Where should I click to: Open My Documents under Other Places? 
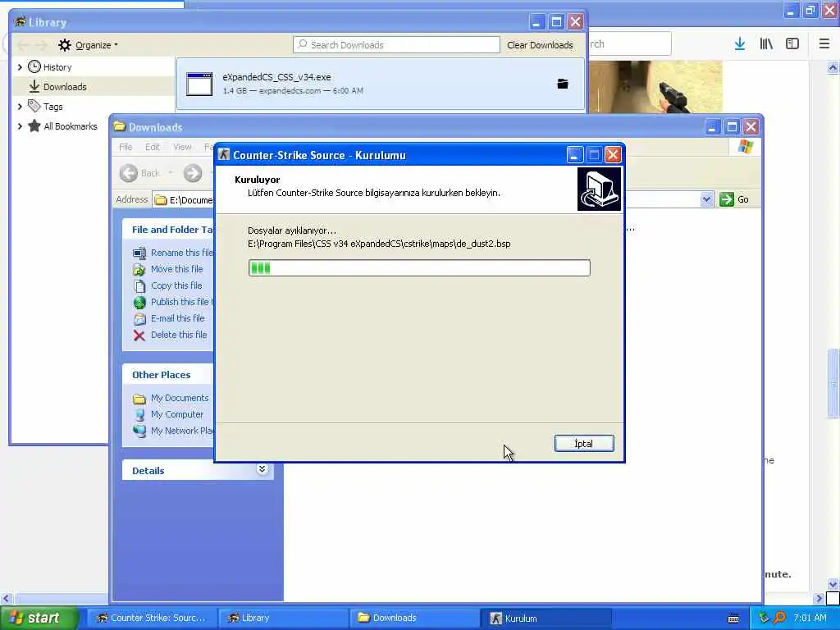180,398
